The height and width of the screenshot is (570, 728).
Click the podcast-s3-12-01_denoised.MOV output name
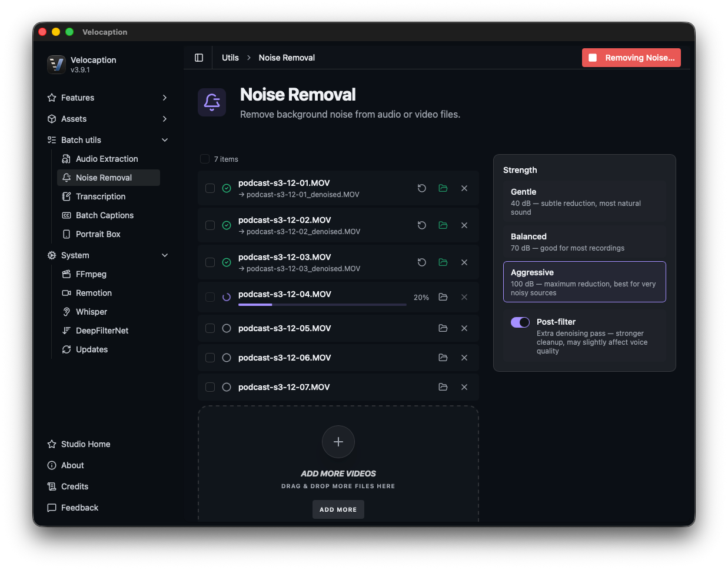pyautogui.click(x=302, y=195)
